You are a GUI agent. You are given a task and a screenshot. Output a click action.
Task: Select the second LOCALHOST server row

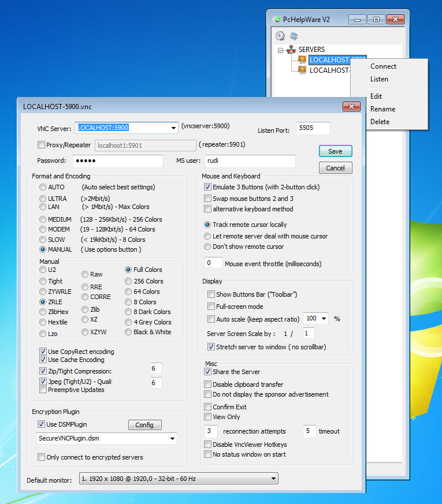(329, 70)
